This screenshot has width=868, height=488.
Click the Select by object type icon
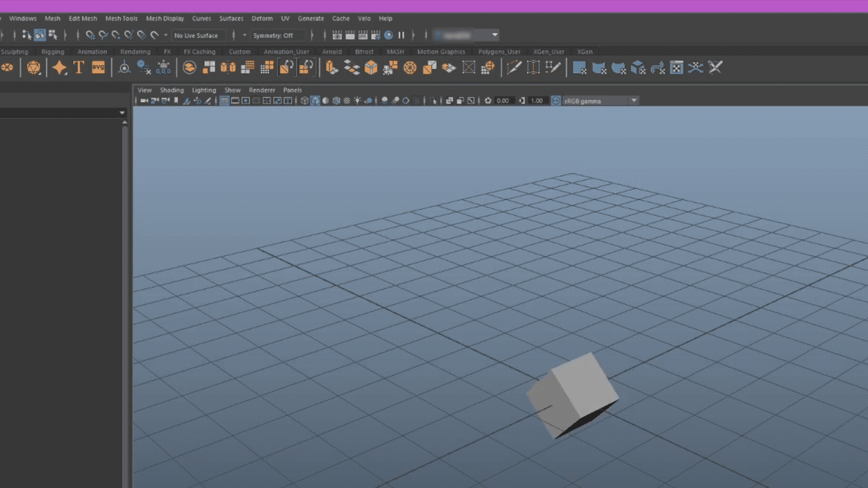click(40, 35)
